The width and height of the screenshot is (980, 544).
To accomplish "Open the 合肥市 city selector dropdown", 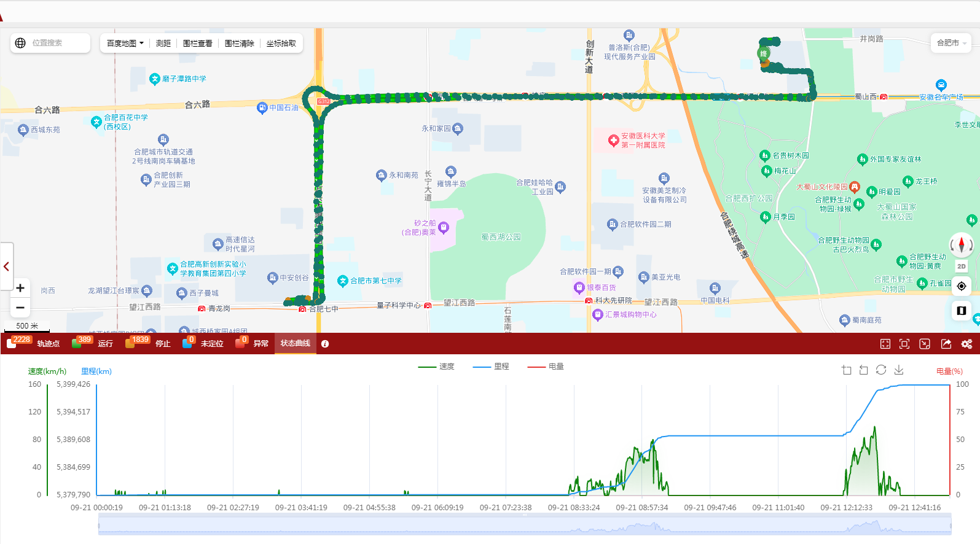I will [x=951, y=43].
